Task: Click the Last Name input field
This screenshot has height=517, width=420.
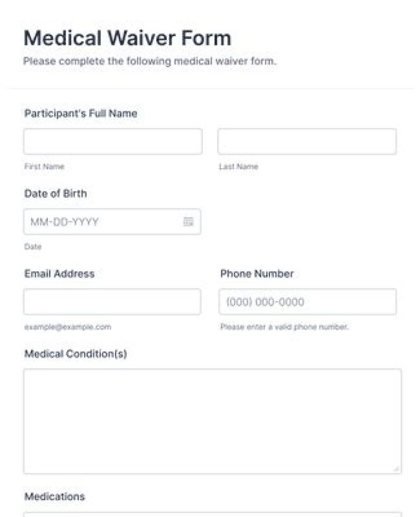Action: [x=307, y=142]
